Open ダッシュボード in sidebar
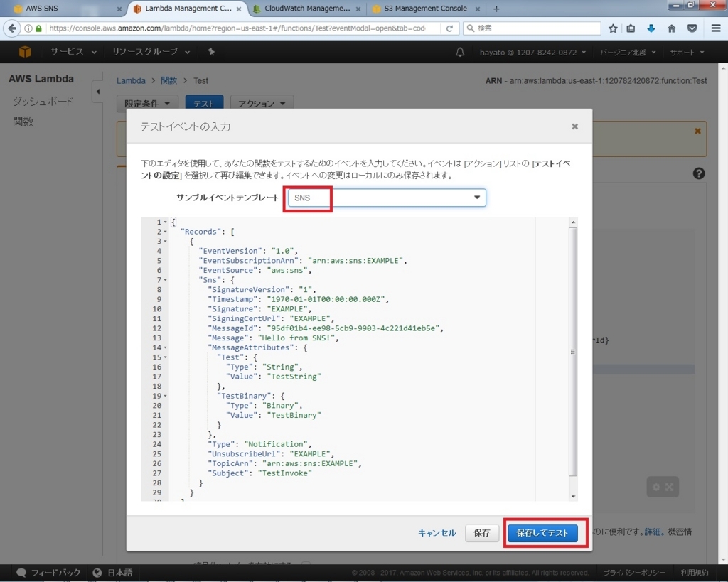This screenshot has width=728, height=582. (x=43, y=101)
